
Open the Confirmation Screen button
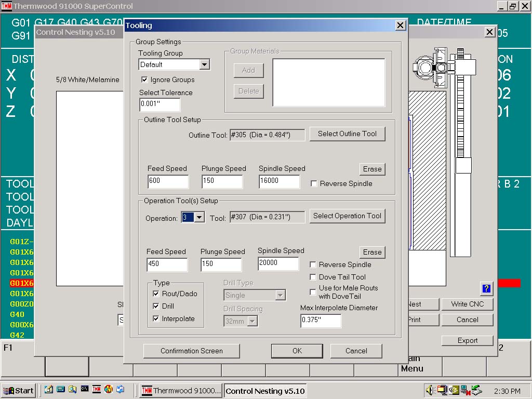(191, 351)
